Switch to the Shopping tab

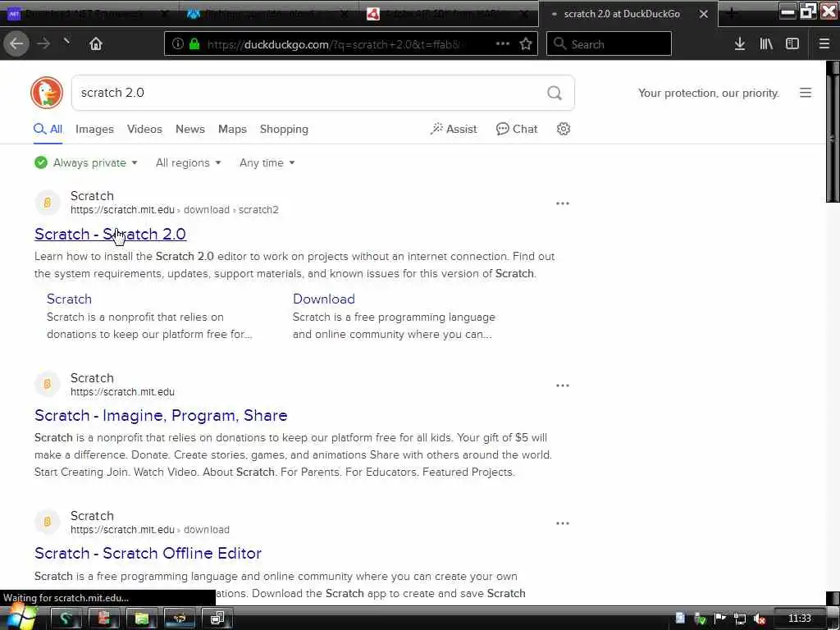pyautogui.click(x=284, y=129)
